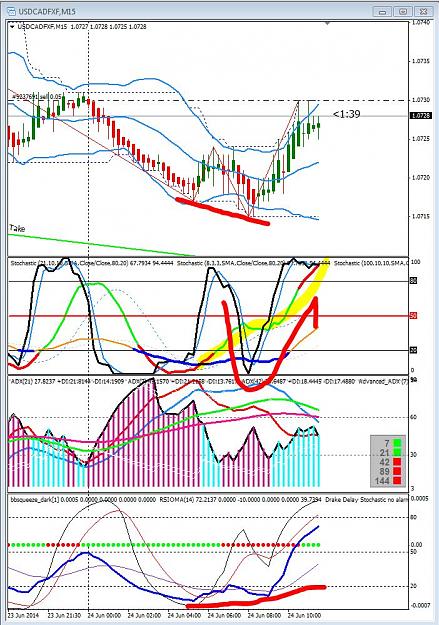This screenshot has height=625, width=439.
Task: Click the 24 Jun 02:00 time axis label
Action: tap(144, 615)
